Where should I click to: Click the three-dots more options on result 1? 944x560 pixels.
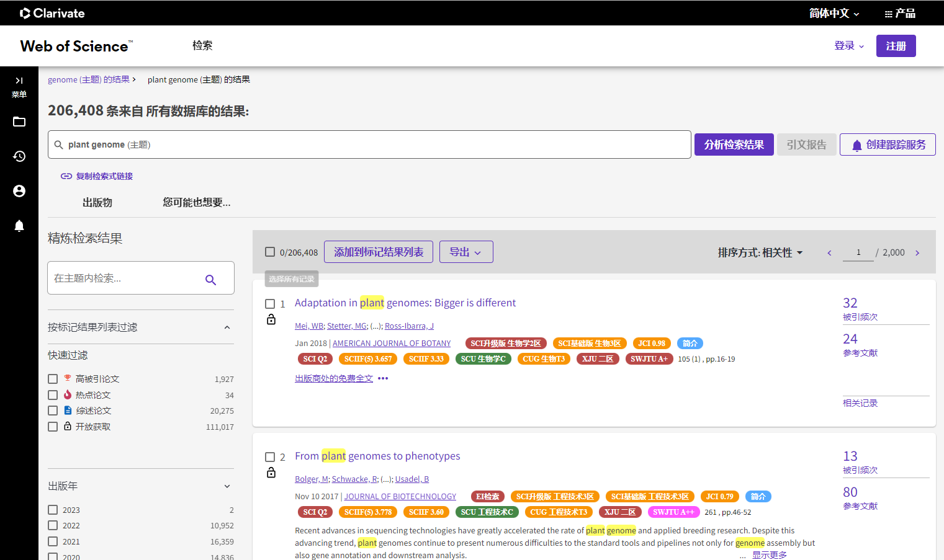point(383,378)
